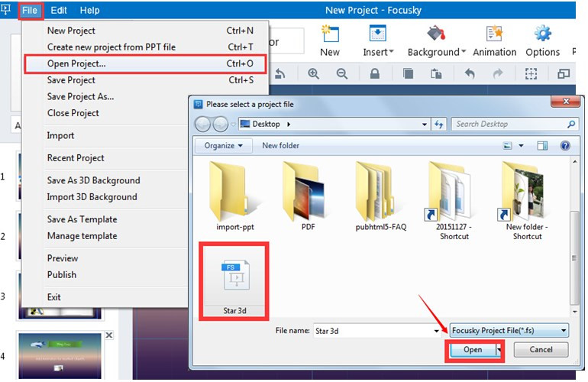Open the Organize dropdown menu
Viewport: 588px width, 382px height.
tap(223, 146)
